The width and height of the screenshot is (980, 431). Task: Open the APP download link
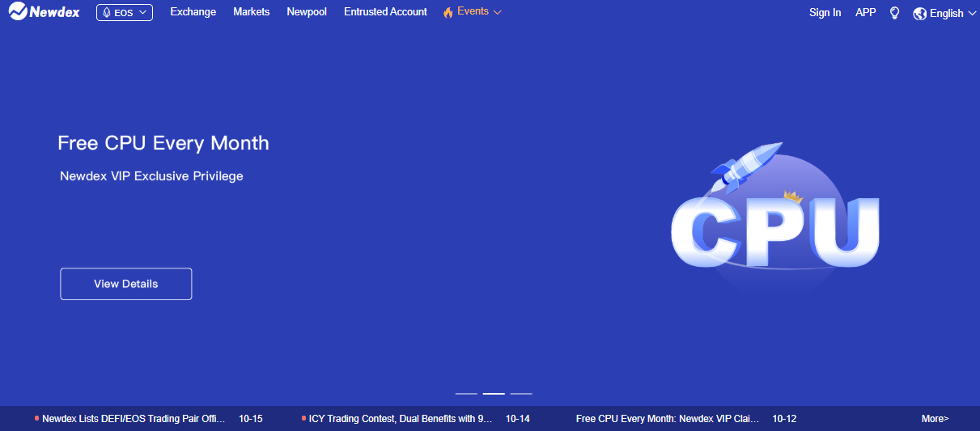pyautogui.click(x=865, y=13)
